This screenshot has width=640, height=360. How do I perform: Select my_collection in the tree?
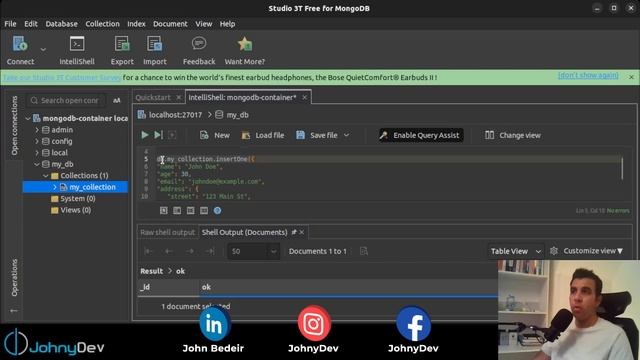click(92, 187)
